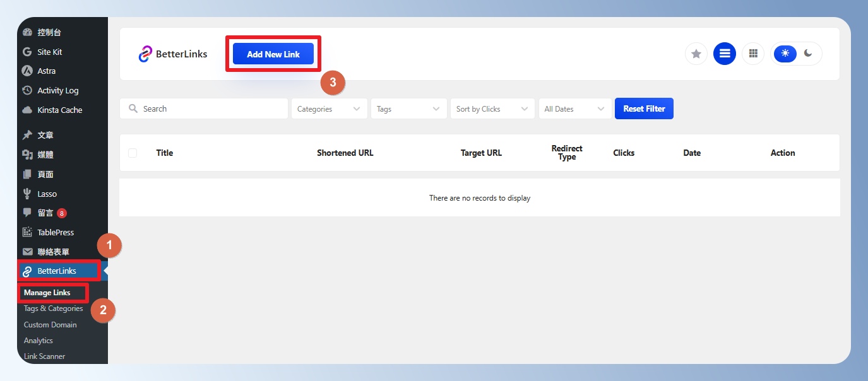Click the magnifier icon in Search
The width and height of the screenshot is (868, 381).
(133, 108)
